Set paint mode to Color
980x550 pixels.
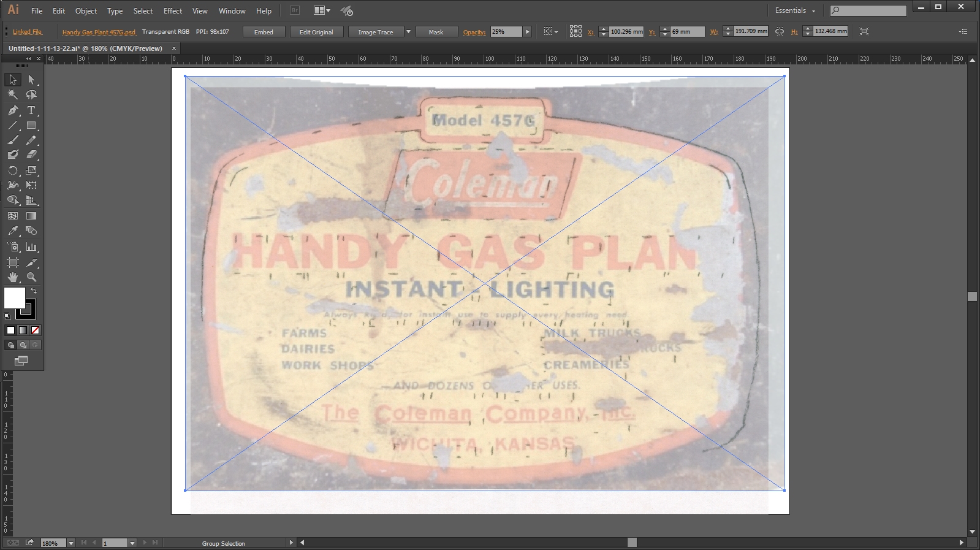(x=10, y=330)
